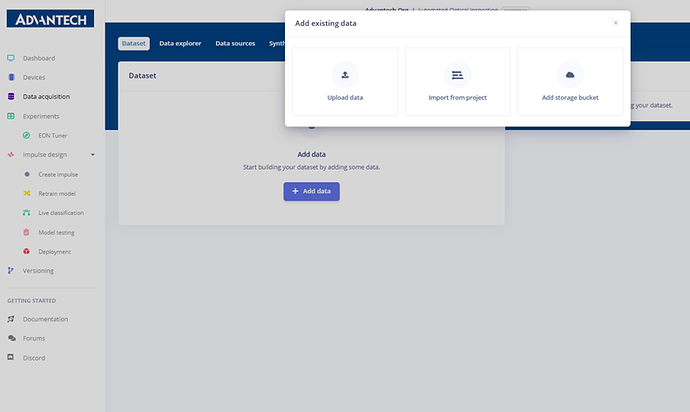Open the Data sources tab

point(235,44)
